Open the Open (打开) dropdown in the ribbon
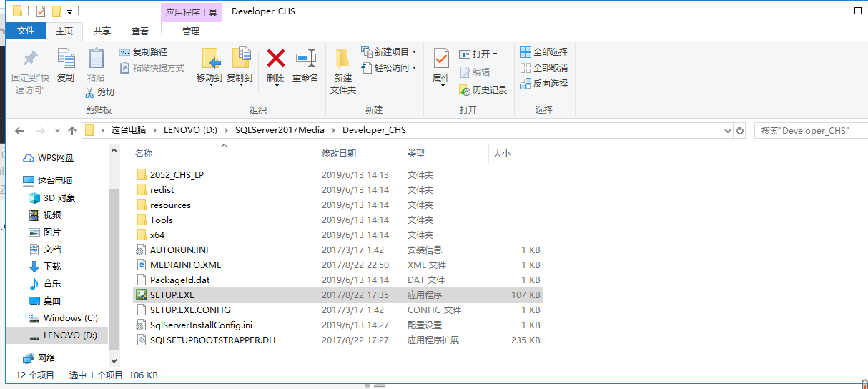Image resolution: width=868 pixels, height=389 pixels. click(478, 54)
